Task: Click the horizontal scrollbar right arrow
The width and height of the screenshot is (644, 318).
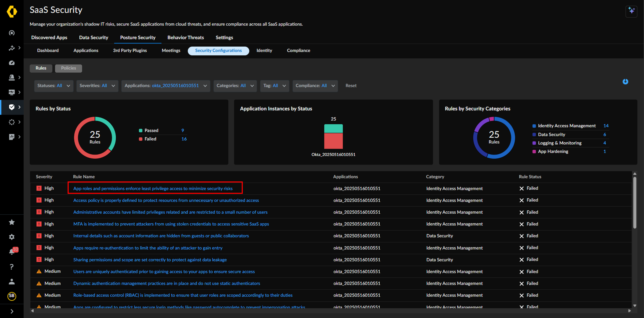Action: click(x=629, y=311)
